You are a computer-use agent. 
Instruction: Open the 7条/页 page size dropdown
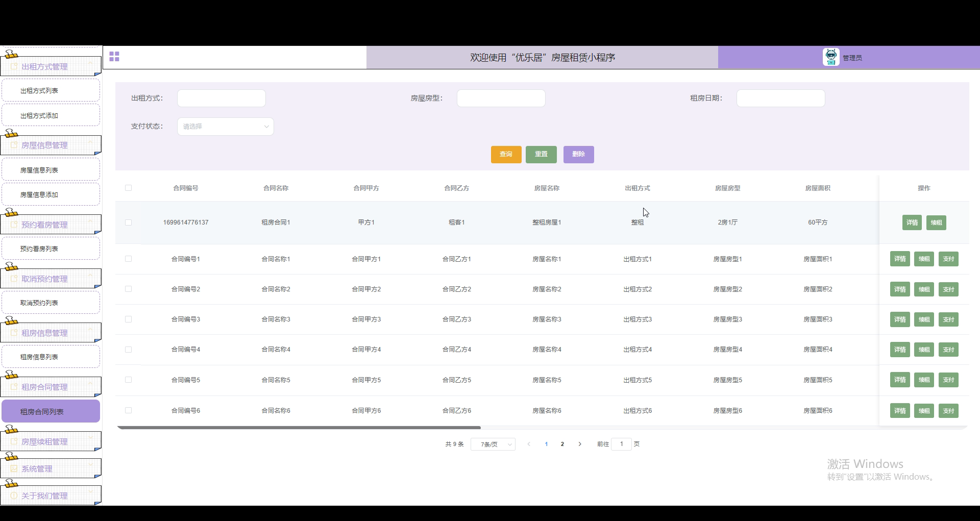click(x=493, y=444)
